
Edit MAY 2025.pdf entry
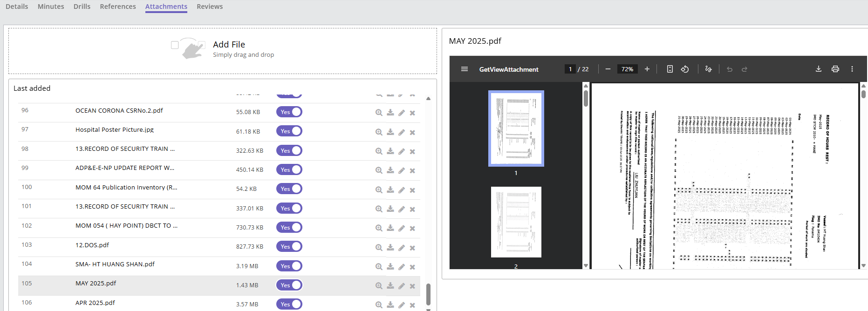point(402,286)
